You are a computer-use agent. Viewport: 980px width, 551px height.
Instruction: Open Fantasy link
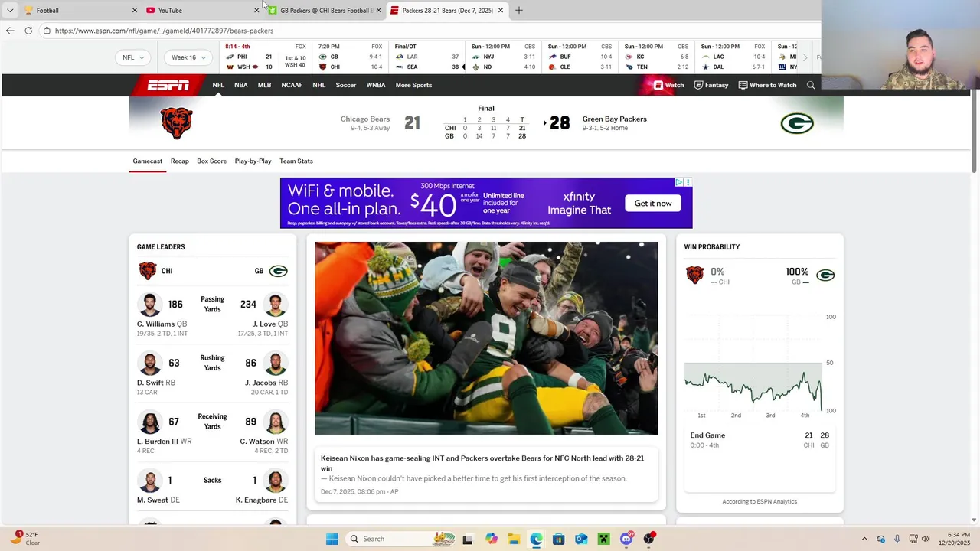[x=711, y=85]
